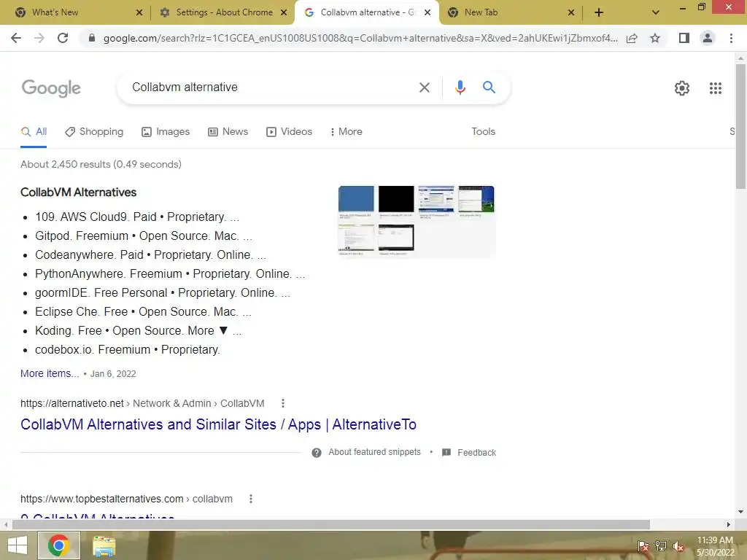Submit search with the magnifier icon
Screen dimensions: 747x560
489,87
